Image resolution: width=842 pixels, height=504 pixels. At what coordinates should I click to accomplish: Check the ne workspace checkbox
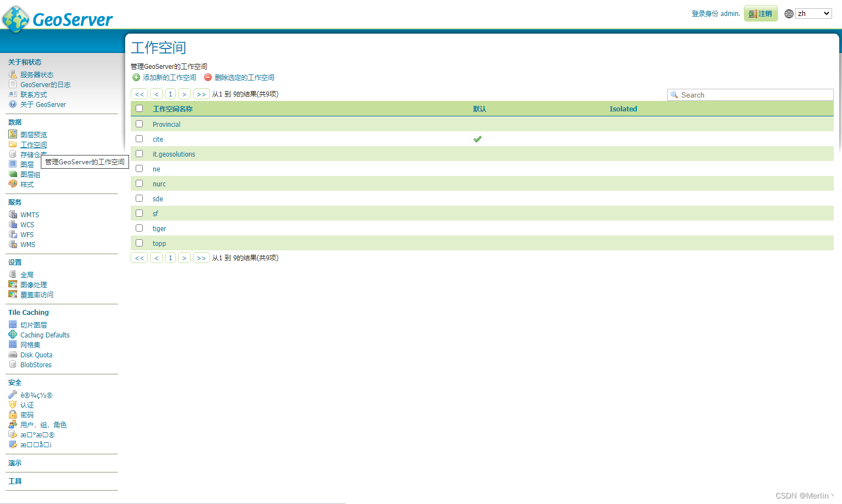point(140,169)
